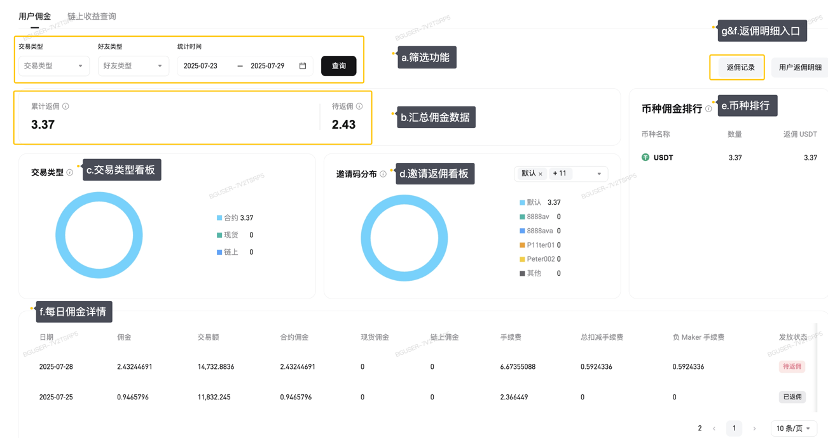
Task: Show info tooltip next to 待返佣
Action: coord(359,106)
